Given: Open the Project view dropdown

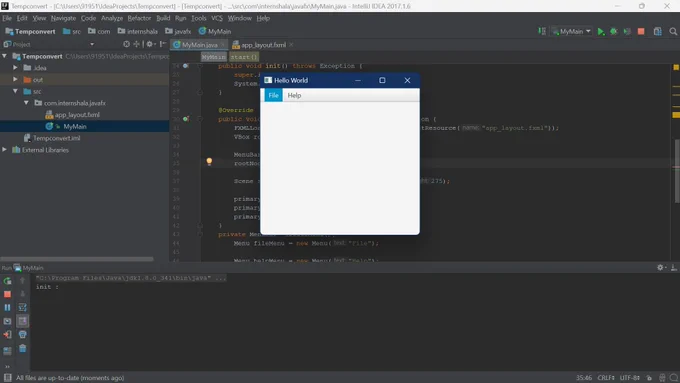Looking at the screenshot, I should (x=92, y=44).
